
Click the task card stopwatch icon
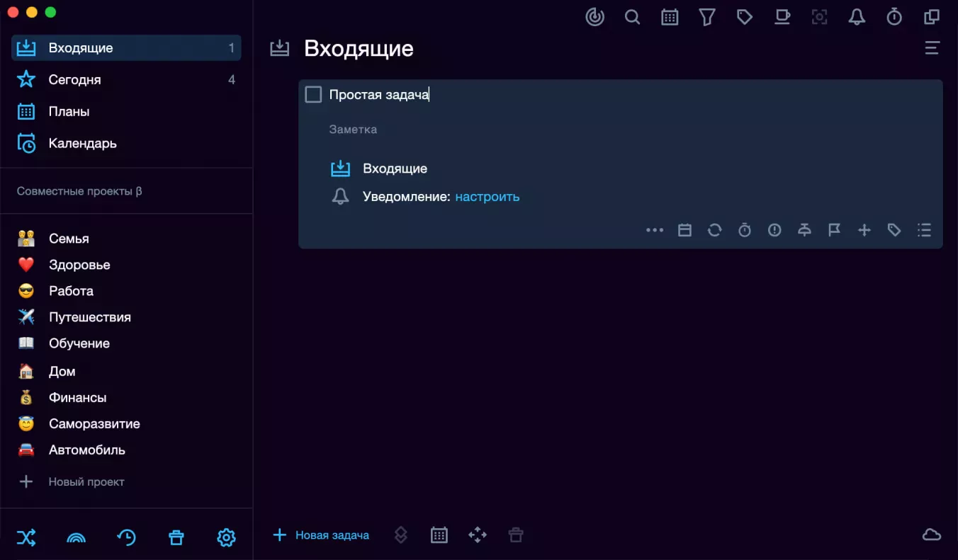tap(745, 230)
